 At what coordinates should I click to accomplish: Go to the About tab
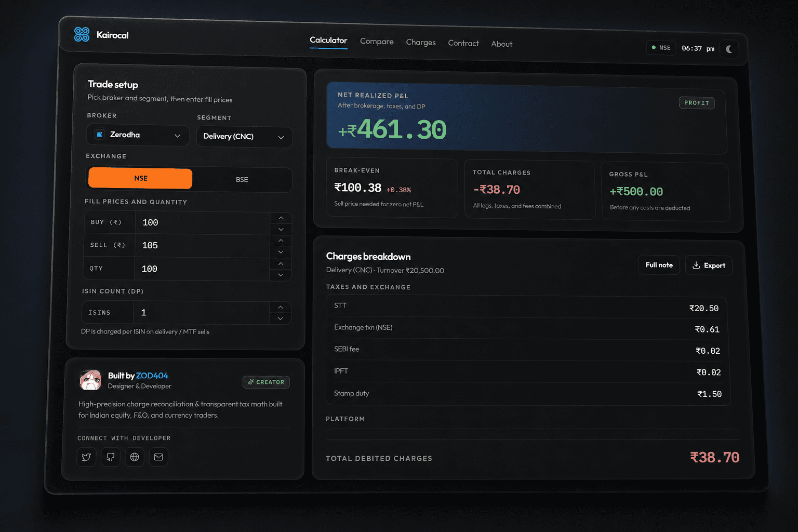click(x=502, y=44)
